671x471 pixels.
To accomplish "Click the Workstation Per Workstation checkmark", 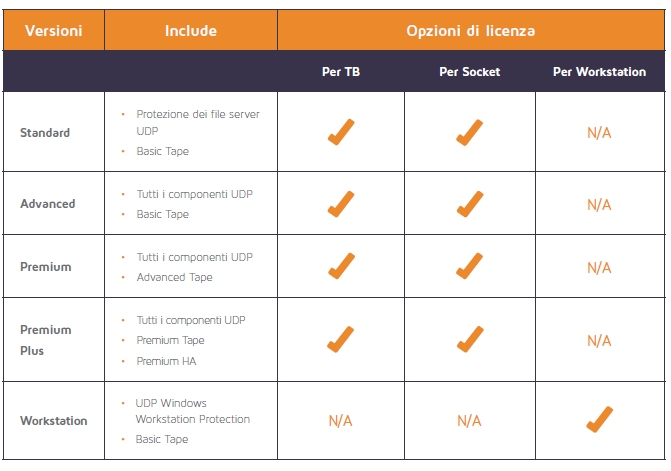I will [600, 419].
